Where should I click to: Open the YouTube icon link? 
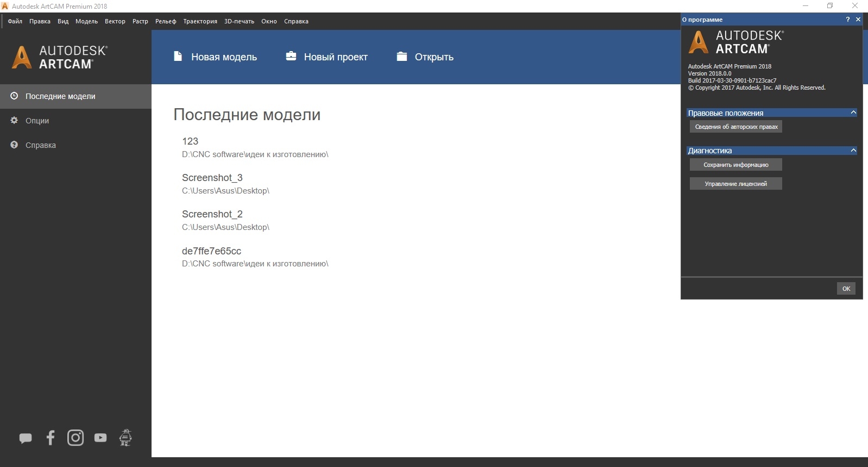coord(100,438)
